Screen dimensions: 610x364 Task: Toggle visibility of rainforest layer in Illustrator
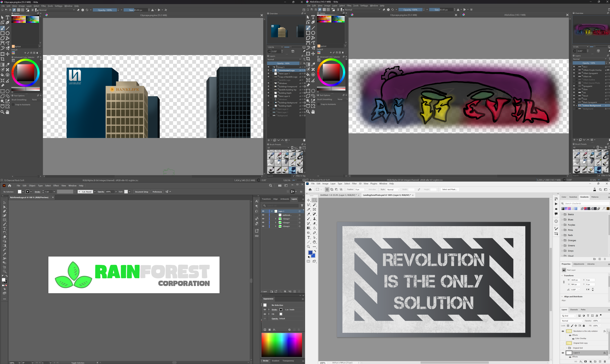tap(263, 215)
